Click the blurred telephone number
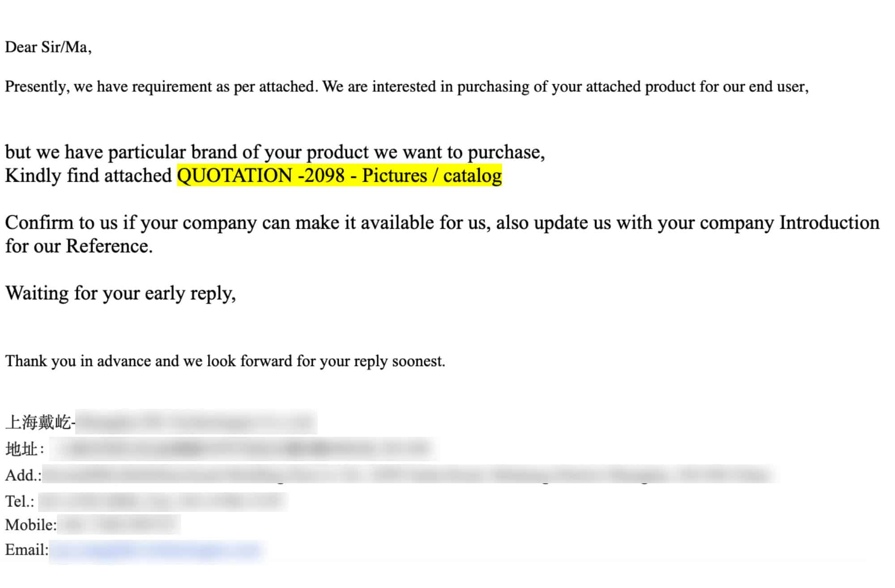 163,502
